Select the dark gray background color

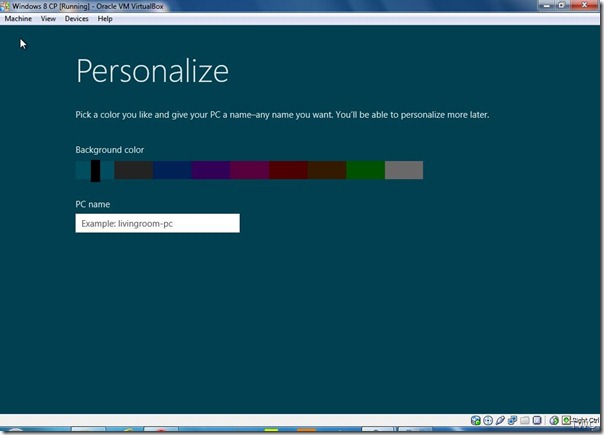coord(134,170)
